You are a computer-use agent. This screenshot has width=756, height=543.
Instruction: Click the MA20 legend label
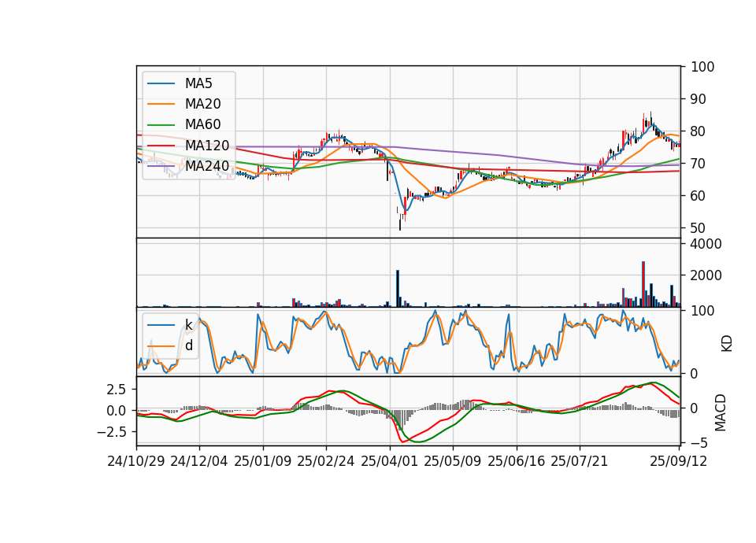(x=202, y=104)
